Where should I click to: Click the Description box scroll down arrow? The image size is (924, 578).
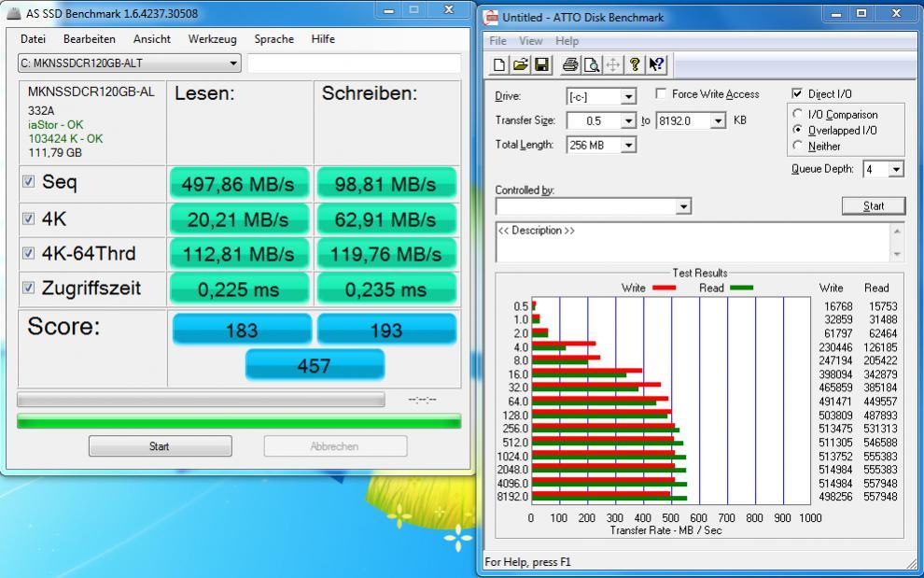tap(897, 254)
